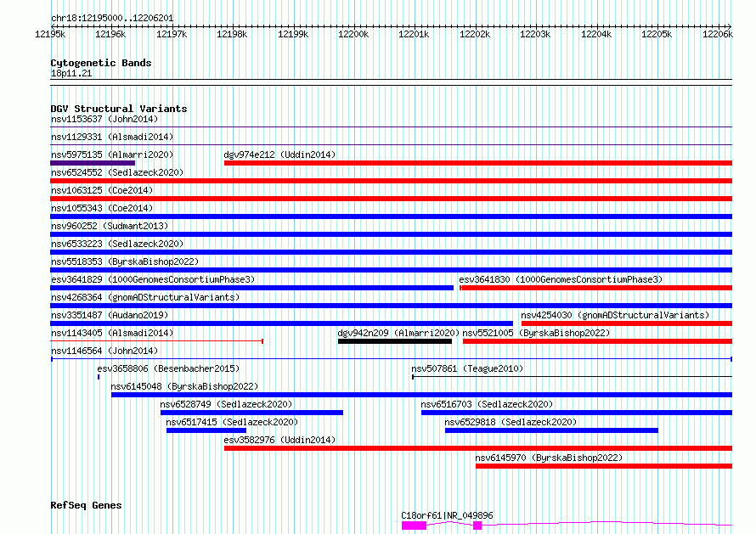Click the nsv5975135 (Almarri2020) label

point(112,155)
